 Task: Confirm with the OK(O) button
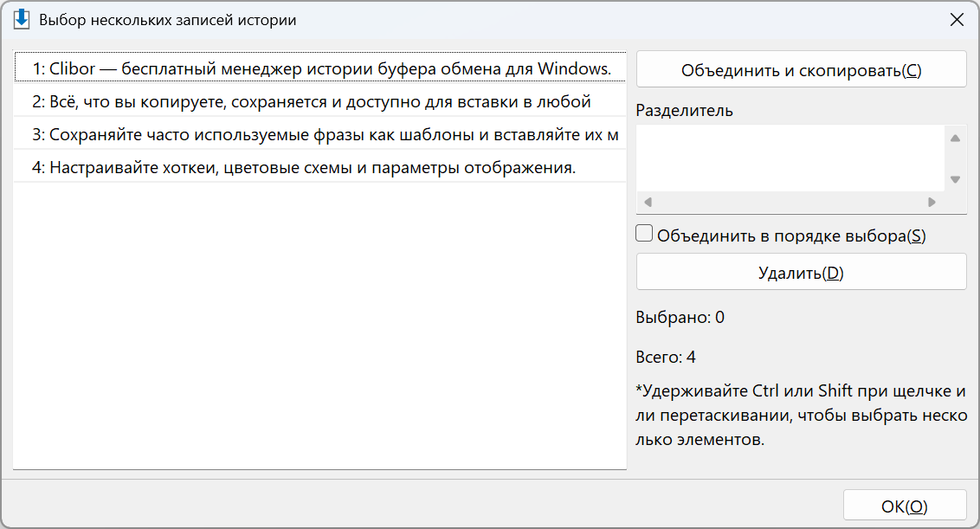coord(905,506)
